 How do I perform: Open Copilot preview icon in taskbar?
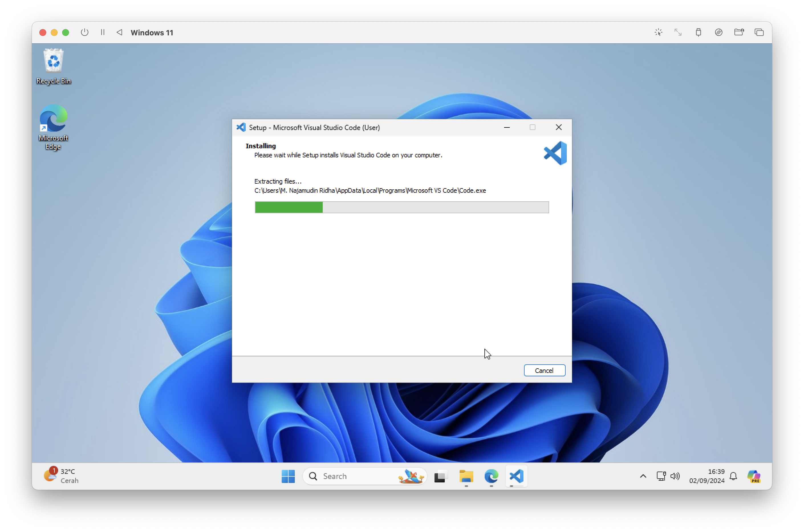tap(754, 476)
